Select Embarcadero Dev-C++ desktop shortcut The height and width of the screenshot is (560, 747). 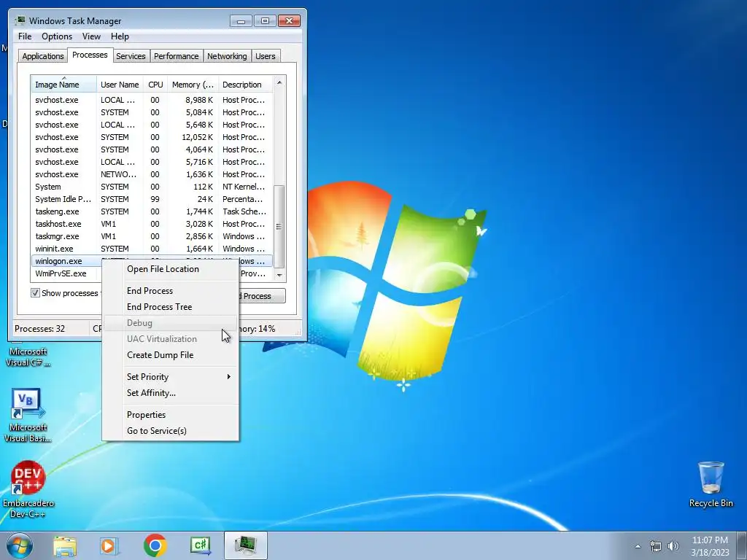click(x=28, y=489)
